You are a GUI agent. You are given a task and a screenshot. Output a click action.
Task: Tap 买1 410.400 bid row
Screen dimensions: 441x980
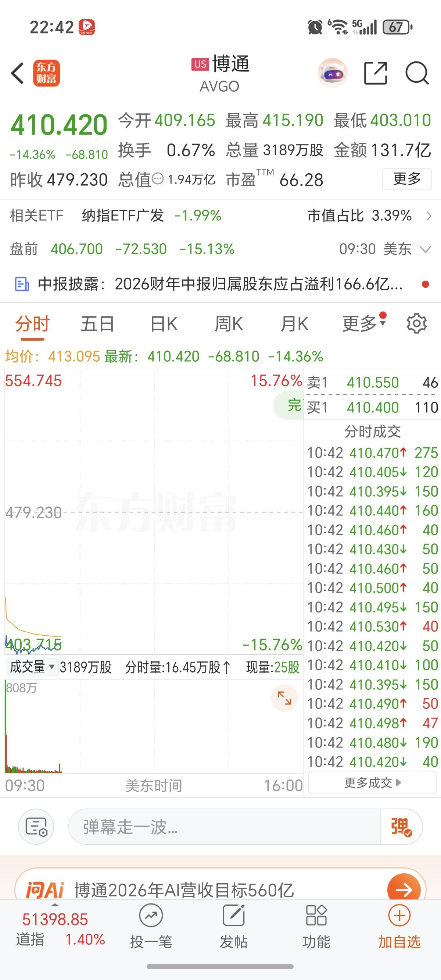click(x=372, y=408)
